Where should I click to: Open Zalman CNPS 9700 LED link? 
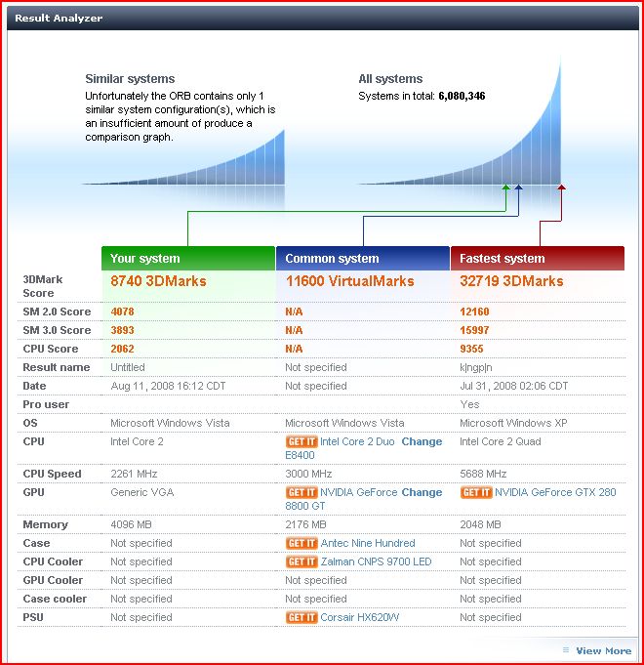tap(376, 561)
